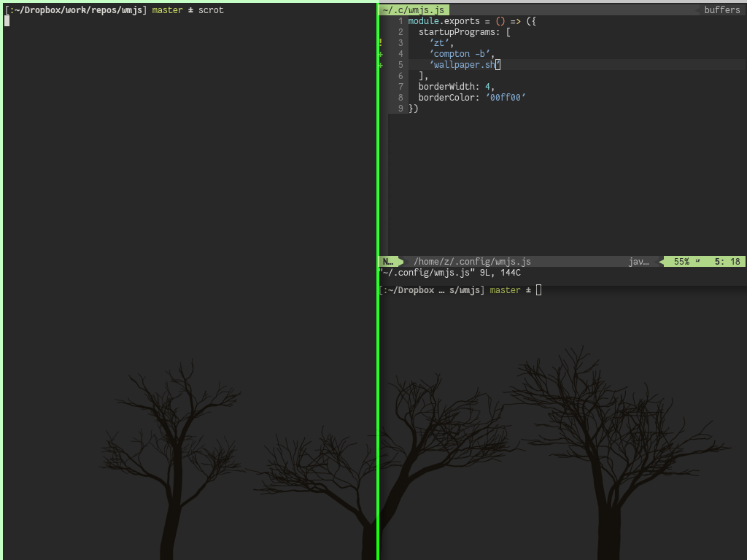The width and height of the screenshot is (747, 560).
Task: Click the bright green border between windows
Action: [x=379, y=281]
